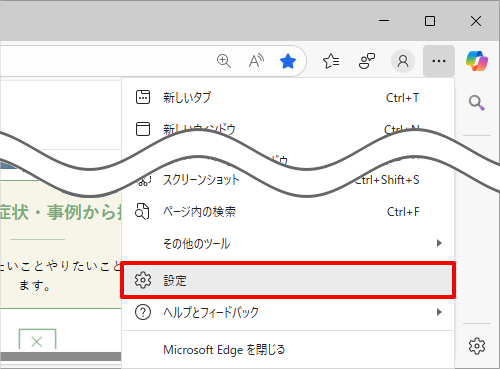Click the new window icon in menu
This screenshot has width=500, height=369.
coord(143,129)
